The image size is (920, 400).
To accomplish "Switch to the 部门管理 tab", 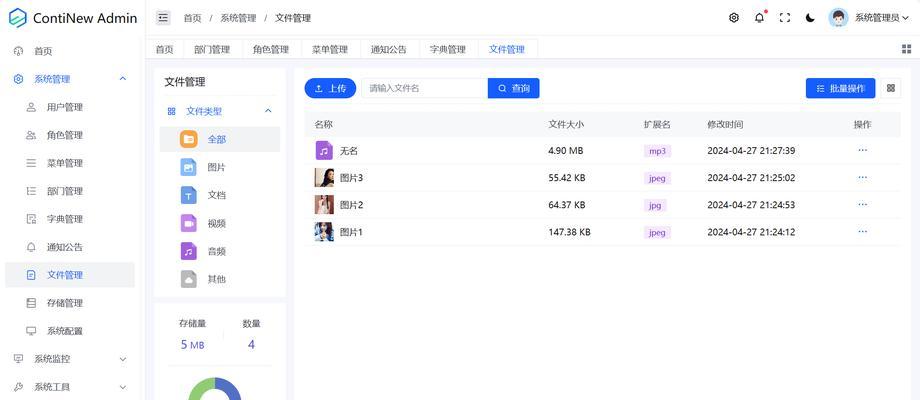I will point(212,49).
